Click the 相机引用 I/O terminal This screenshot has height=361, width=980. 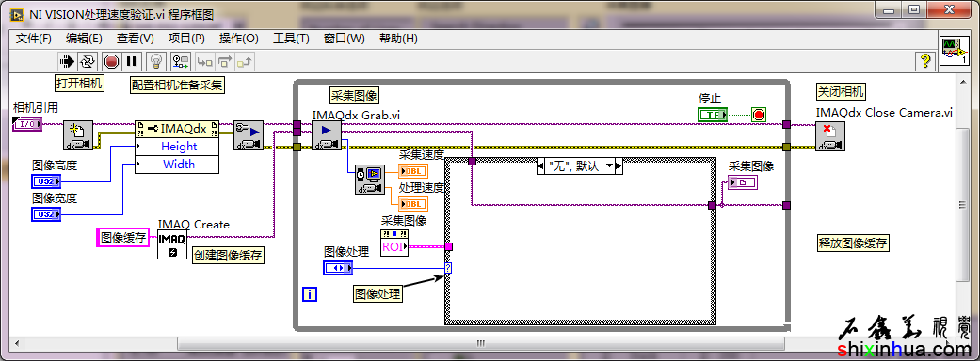click(x=27, y=124)
